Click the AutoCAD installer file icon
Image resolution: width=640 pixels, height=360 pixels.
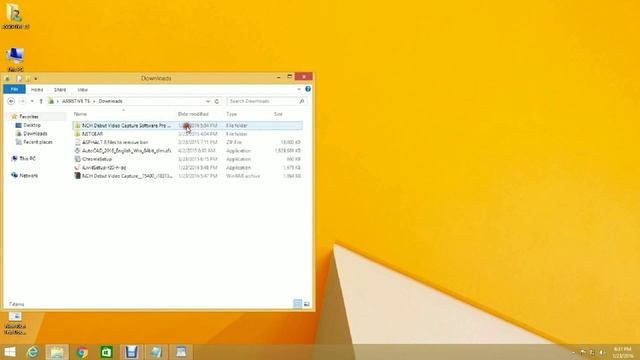[77, 151]
